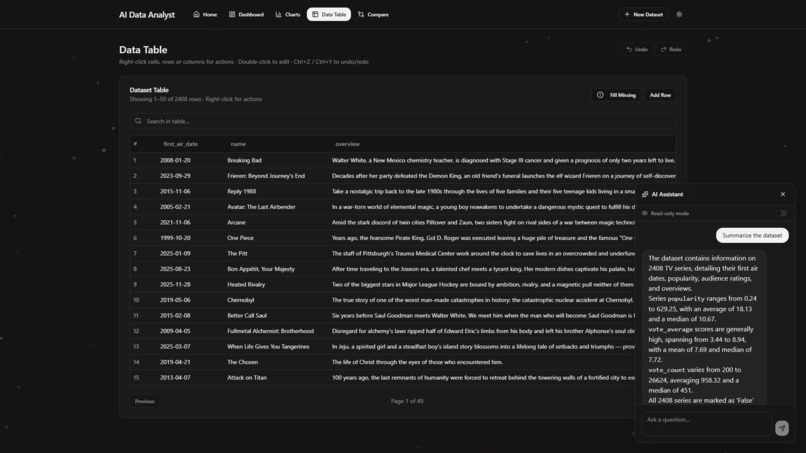
Task: Create a New Dataset
Action: (x=643, y=14)
